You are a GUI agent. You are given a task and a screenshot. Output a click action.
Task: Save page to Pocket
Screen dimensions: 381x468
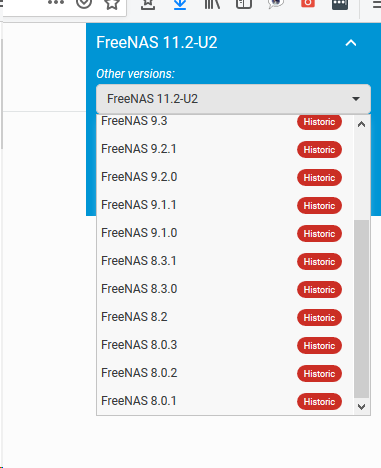point(84,3)
